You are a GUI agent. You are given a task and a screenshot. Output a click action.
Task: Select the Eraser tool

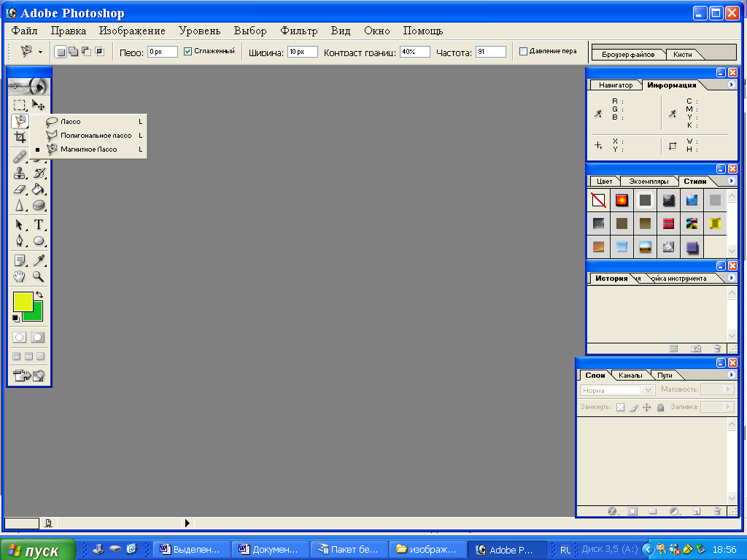(20, 189)
